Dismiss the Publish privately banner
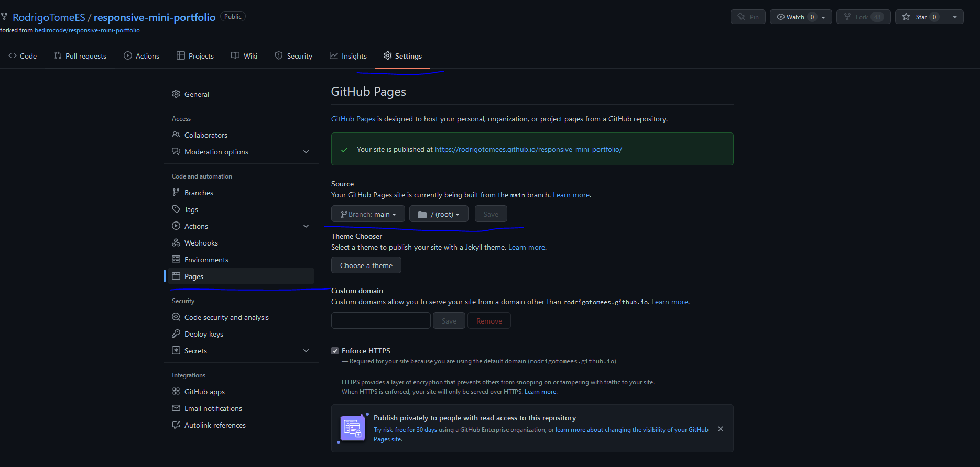 [x=721, y=429]
